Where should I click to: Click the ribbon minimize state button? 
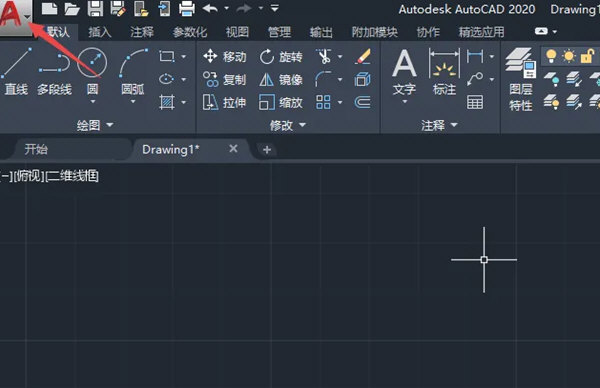pyautogui.click(x=541, y=31)
